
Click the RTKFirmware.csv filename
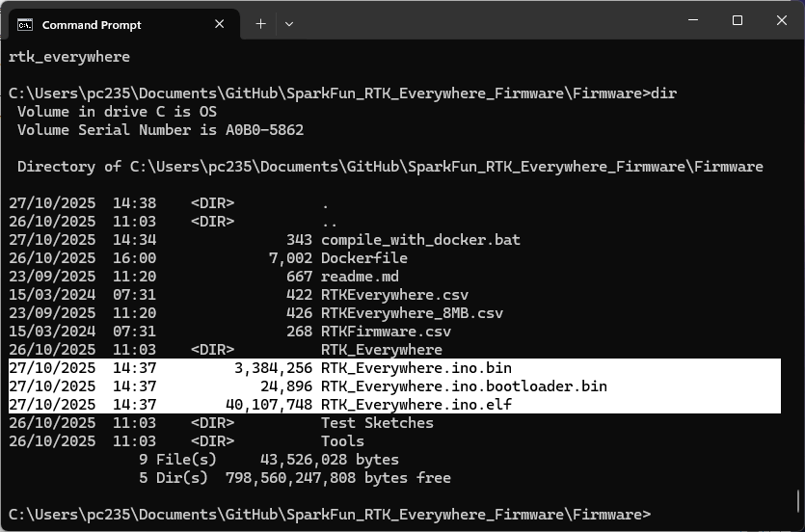tap(386, 332)
